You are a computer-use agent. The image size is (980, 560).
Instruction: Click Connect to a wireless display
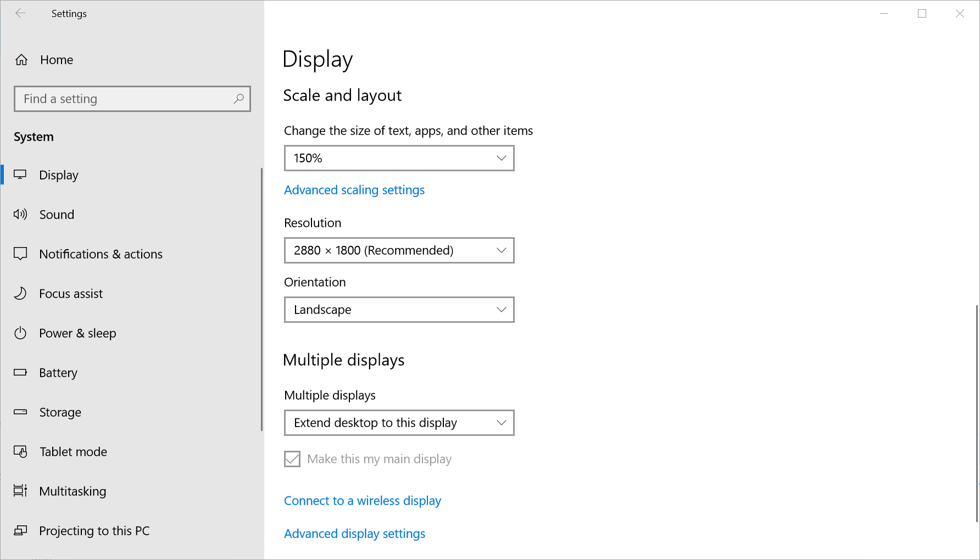[363, 501]
